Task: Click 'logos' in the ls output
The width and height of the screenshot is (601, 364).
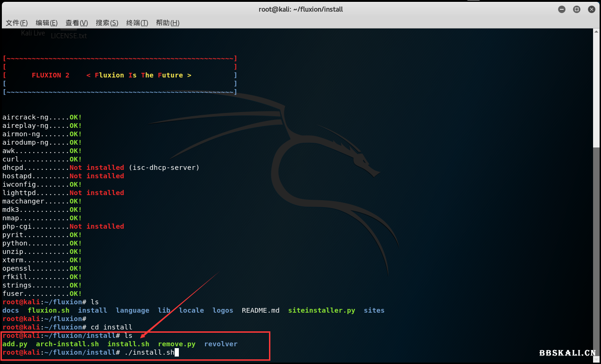Action: (223, 310)
